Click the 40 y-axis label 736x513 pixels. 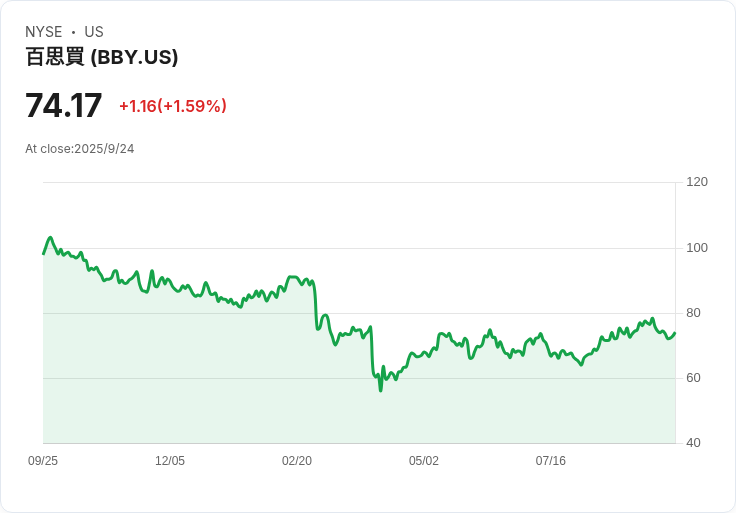[x=695, y=443]
